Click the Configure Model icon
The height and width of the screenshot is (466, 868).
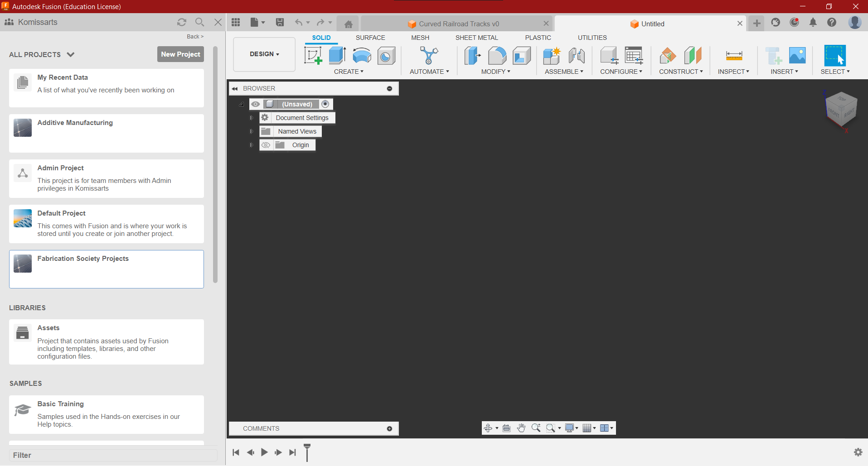[x=609, y=56]
